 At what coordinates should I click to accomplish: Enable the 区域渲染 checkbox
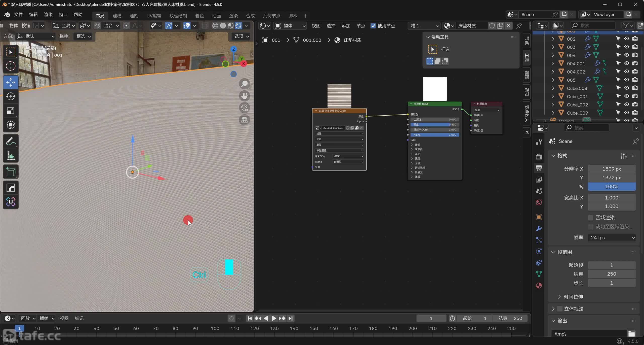590,217
